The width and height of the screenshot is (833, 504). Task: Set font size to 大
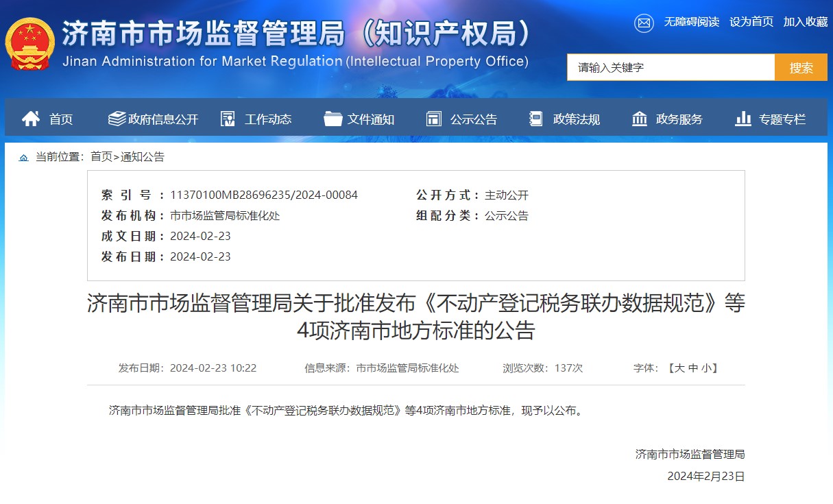coord(679,368)
